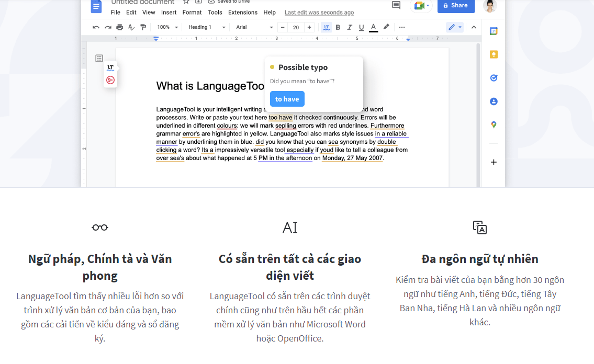Click the blue Share button
Image resolution: width=594 pixels, height=364 pixels.
pos(455,6)
